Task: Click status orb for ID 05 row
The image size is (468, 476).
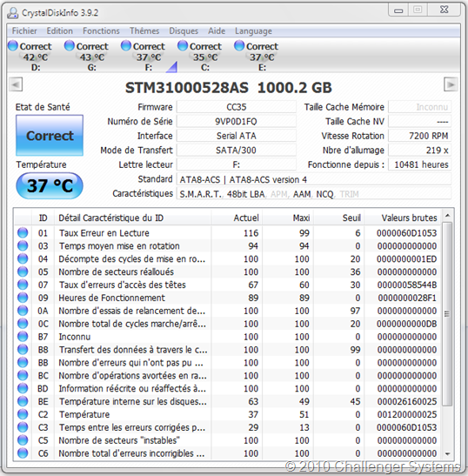Action: pos(23,272)
